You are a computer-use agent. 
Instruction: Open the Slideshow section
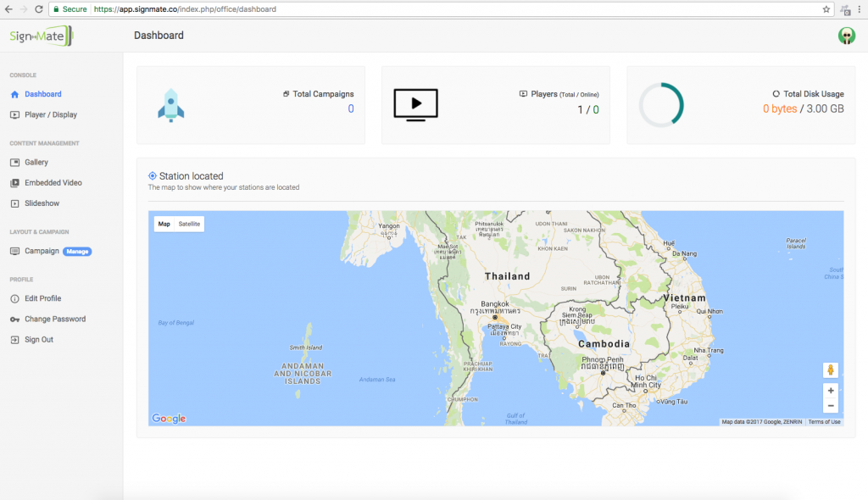42,203
